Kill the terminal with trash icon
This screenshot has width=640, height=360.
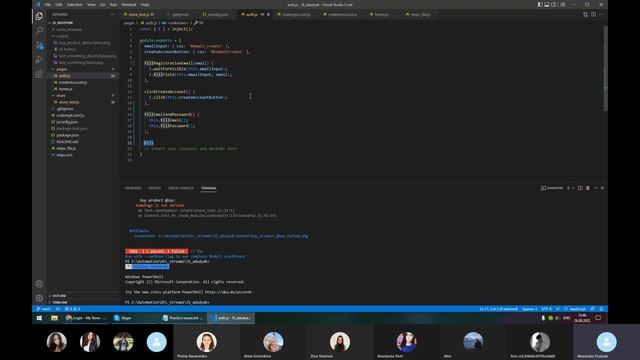click(588, 188)
